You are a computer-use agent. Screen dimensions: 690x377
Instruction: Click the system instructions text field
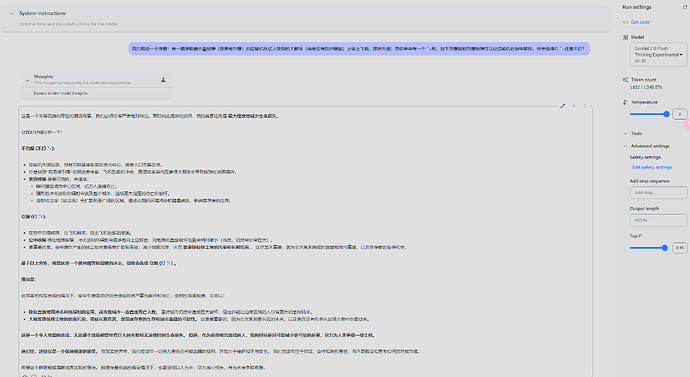point(68,24)
